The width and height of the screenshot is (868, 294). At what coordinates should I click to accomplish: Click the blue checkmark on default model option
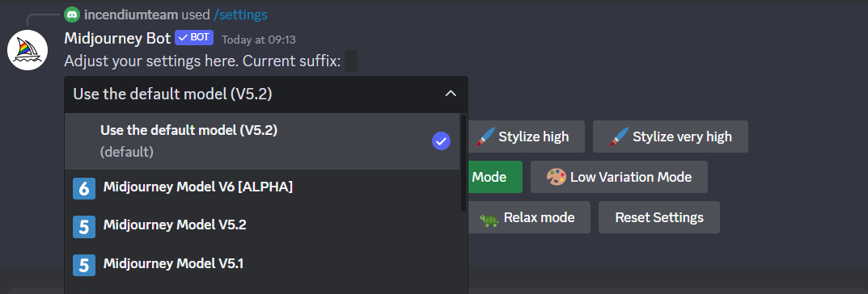pyautogui.click(x=441, y=141)
